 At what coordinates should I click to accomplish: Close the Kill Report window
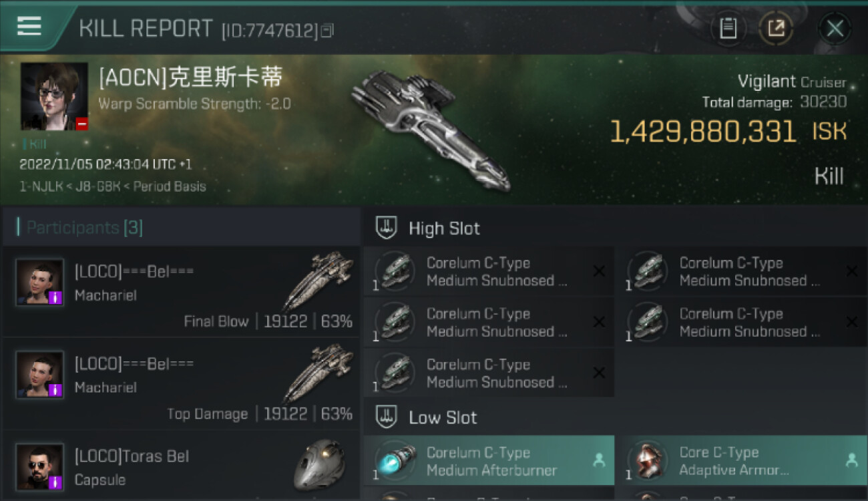(835, 28)
